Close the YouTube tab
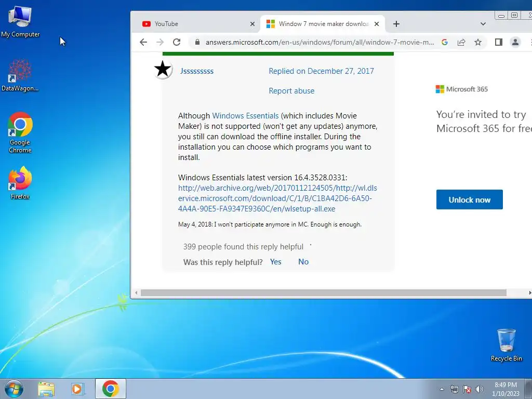This screenshot has height=399, width=532. tap(252, 24)
